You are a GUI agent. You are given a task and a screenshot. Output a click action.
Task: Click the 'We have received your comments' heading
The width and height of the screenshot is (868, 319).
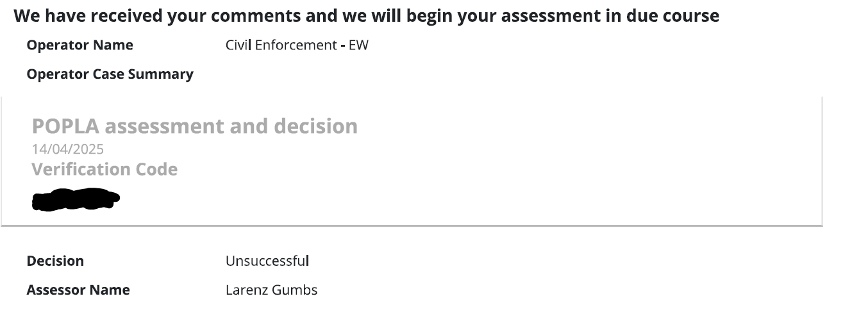pyautogui.click(x=366, y=16)
